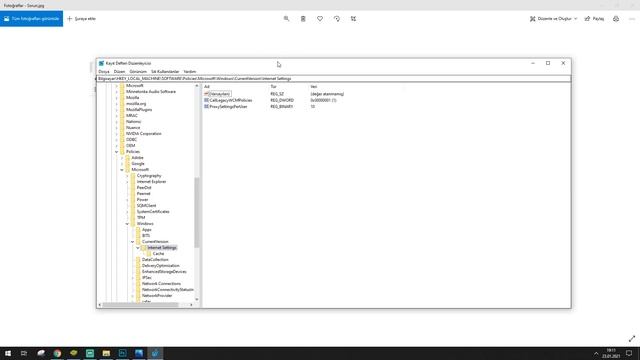This screenshot has height=360, width=640.
Task: Click the registry path address bar
Action: [333, 78]
